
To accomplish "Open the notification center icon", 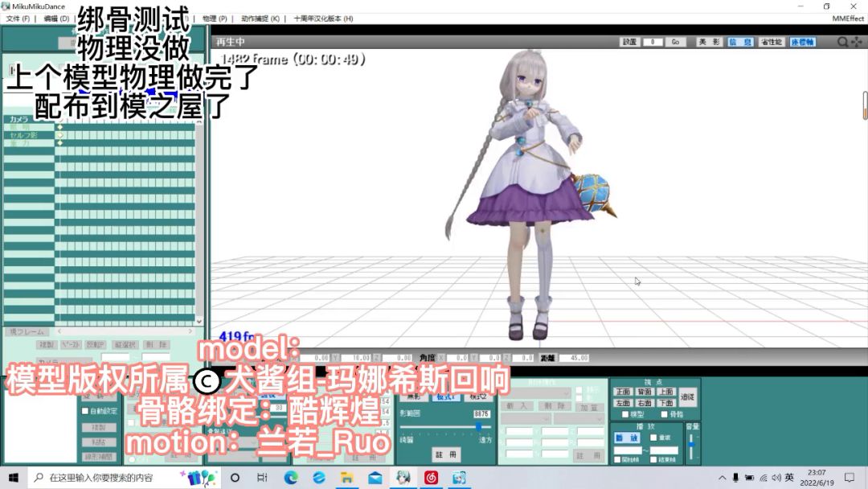I will [850, 478].
